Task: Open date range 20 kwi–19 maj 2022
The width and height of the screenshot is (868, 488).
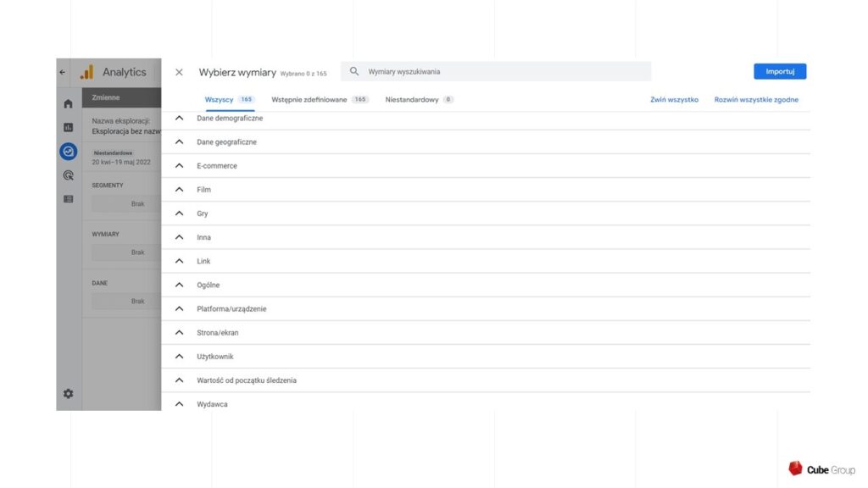Action: click(x=121, y=162)
